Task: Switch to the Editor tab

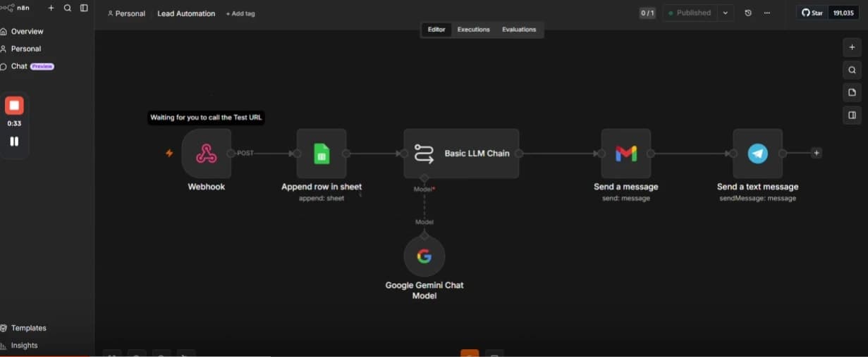Action: tap(436, 30)
